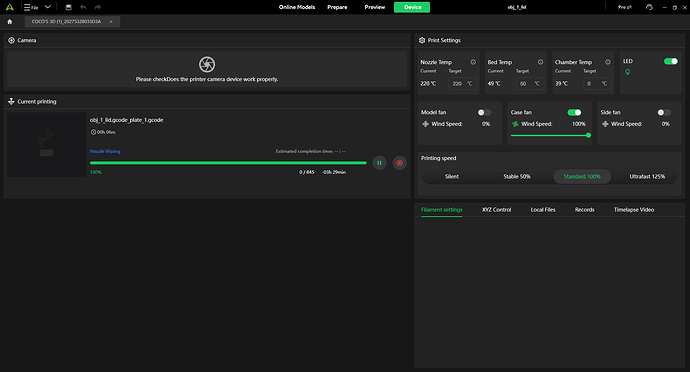Click the Chamber Temp info icon

pyautogui.click(x=608, y=62)
